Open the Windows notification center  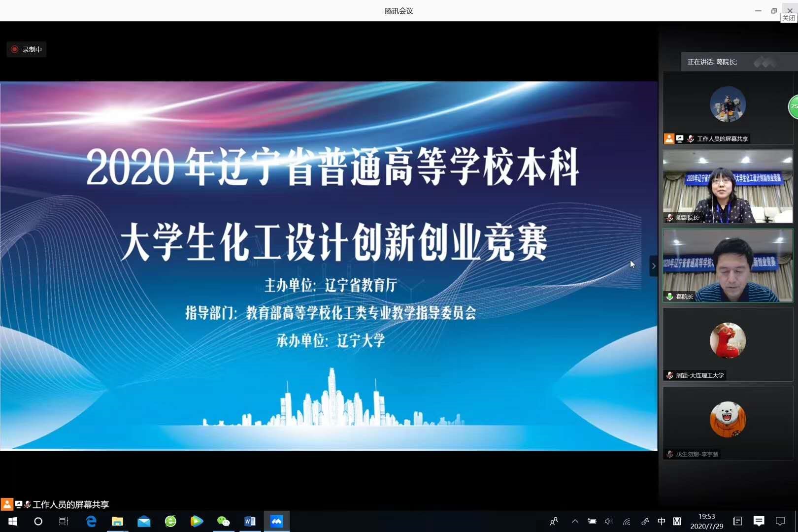780,521
